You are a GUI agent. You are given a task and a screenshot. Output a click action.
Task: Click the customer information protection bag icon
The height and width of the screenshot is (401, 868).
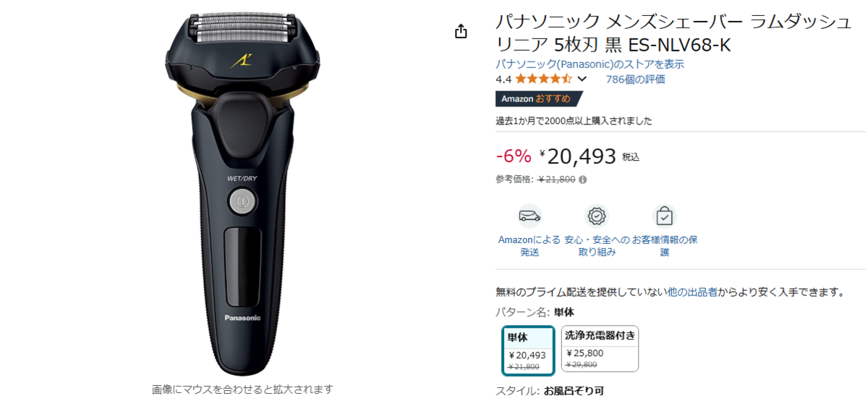[x=664, y=216]
